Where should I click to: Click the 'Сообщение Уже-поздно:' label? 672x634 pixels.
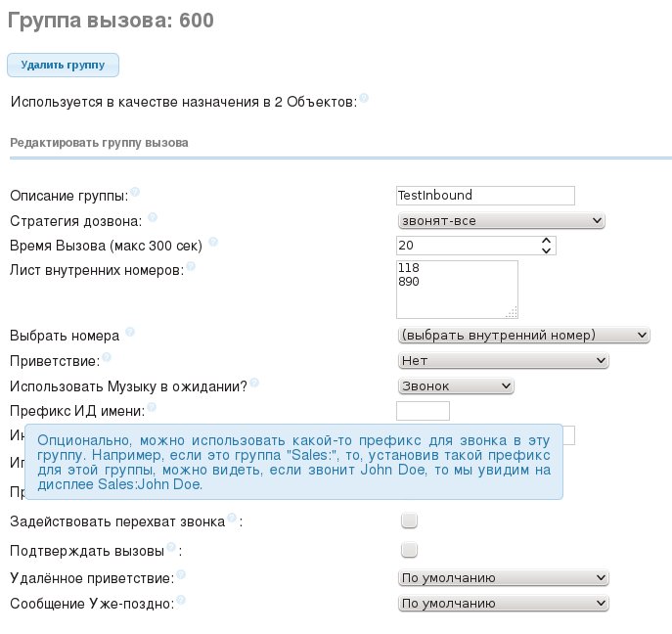(92, 604)
